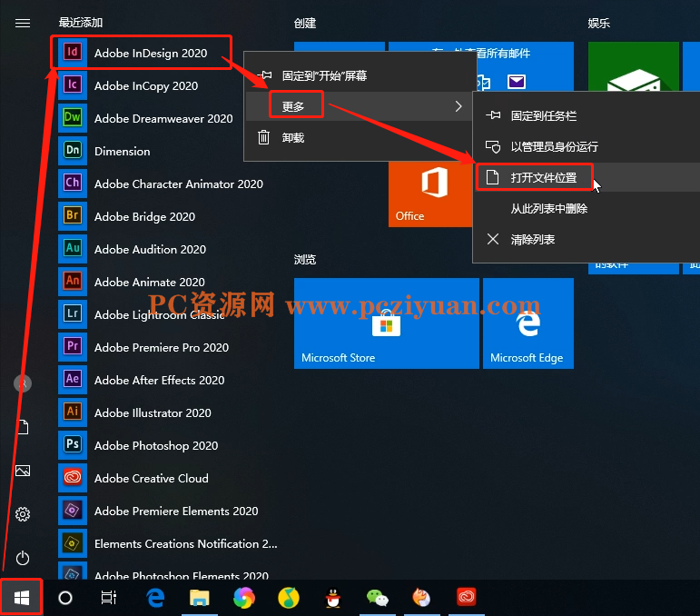Open Adobe Premiere Elements 2020 icon
The image size is (700, 616).
73,510
